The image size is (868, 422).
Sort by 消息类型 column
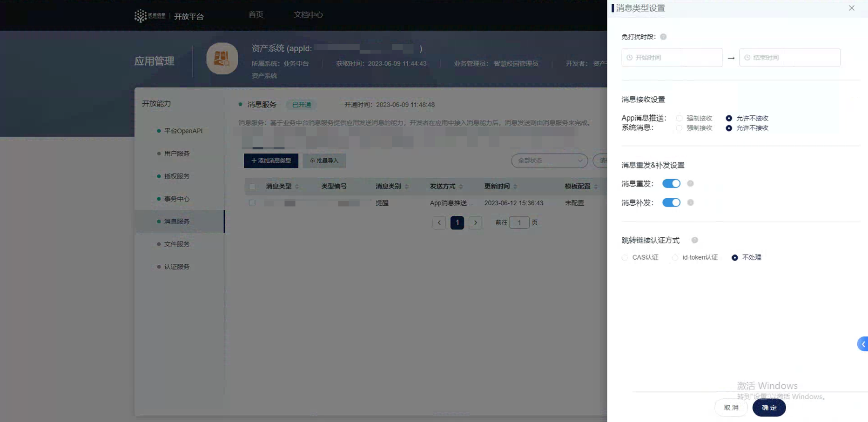point(297,187)
